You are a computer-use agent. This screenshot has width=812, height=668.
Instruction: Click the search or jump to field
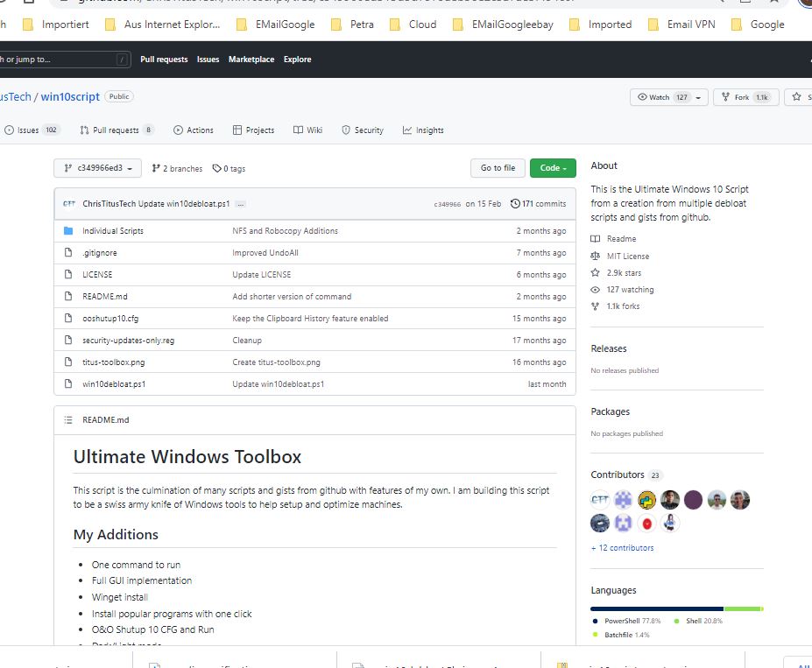coord(63,60)
